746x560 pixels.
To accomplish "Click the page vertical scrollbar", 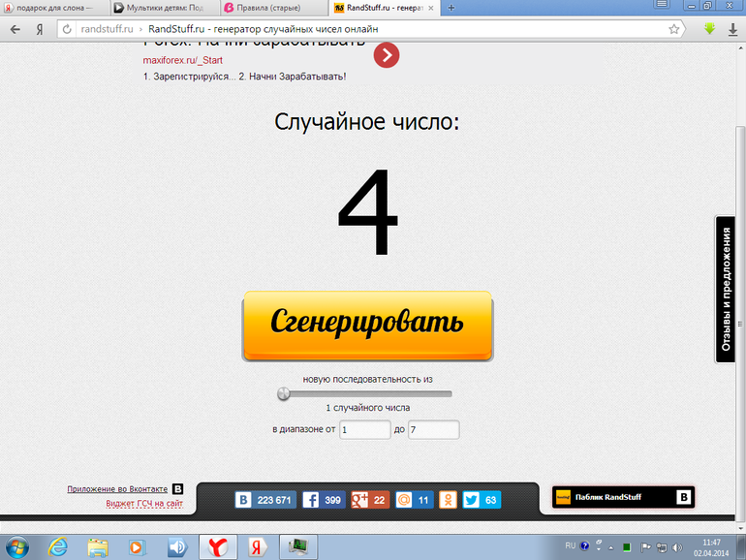I will pyautogui.click(x=740, y=324).
